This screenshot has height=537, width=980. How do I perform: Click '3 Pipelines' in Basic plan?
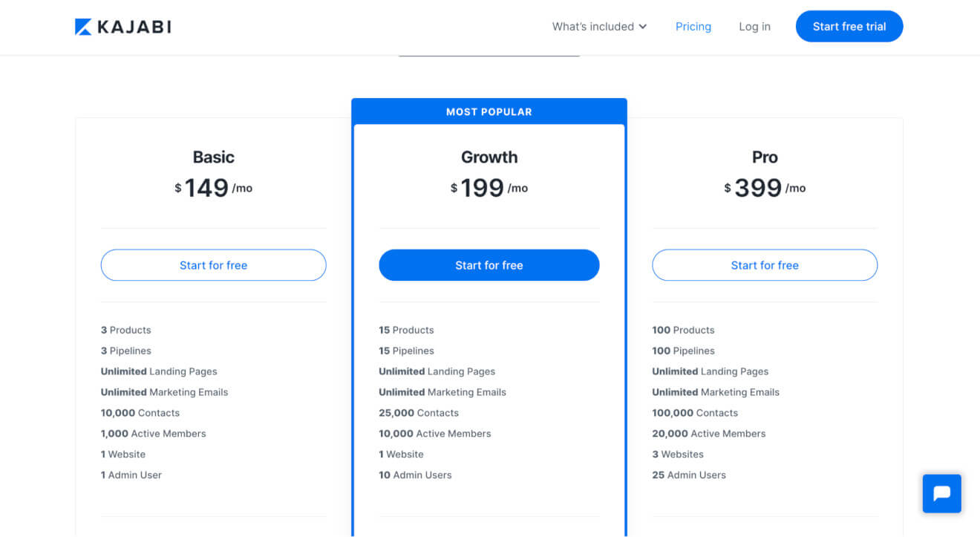pos(126,351)
